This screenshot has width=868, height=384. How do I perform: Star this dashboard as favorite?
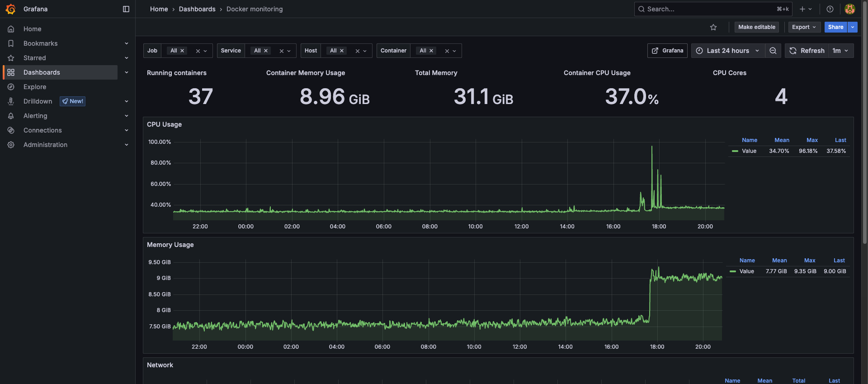(x=713, y=27)
